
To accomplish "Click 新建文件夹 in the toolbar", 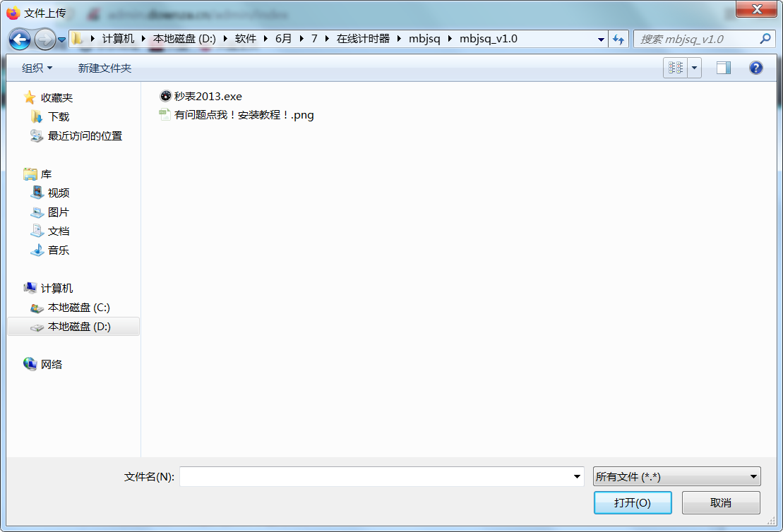I will coord(104,68).
